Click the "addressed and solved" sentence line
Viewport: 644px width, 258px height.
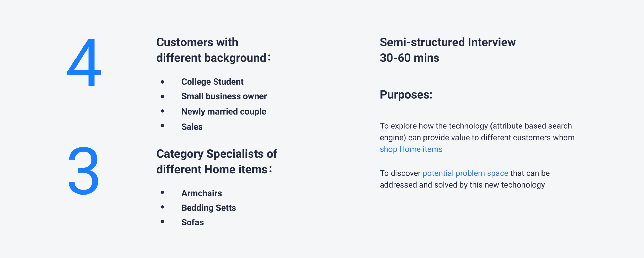[x=462, y=185]
